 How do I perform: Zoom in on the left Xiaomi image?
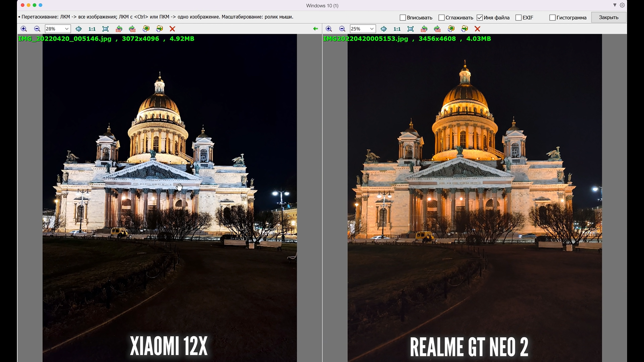click(24, 29)
